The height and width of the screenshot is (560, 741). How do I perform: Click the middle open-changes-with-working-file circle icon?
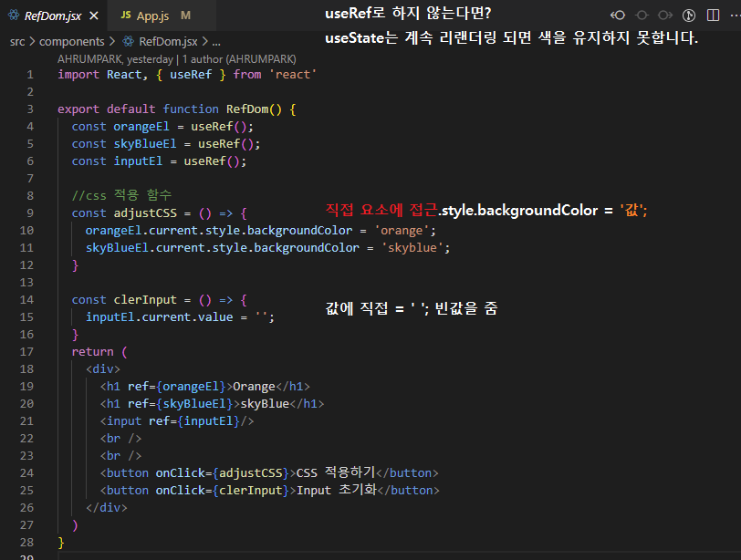[642, 16]
